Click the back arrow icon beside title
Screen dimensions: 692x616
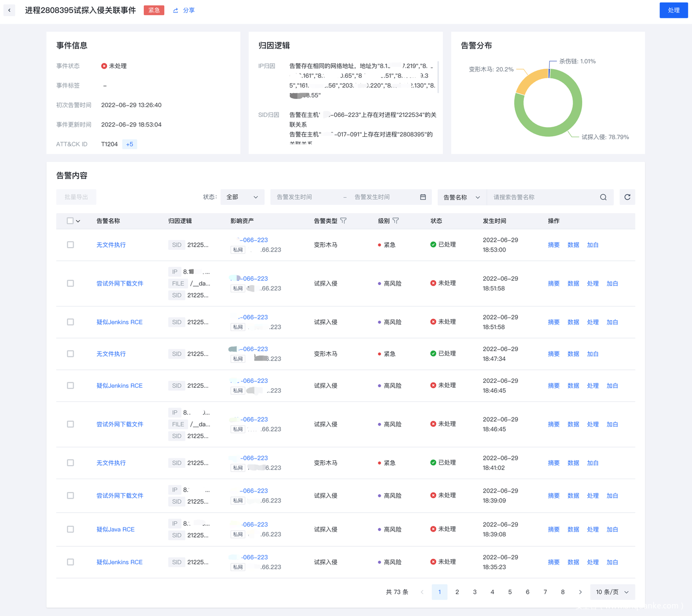pos(9,10)
